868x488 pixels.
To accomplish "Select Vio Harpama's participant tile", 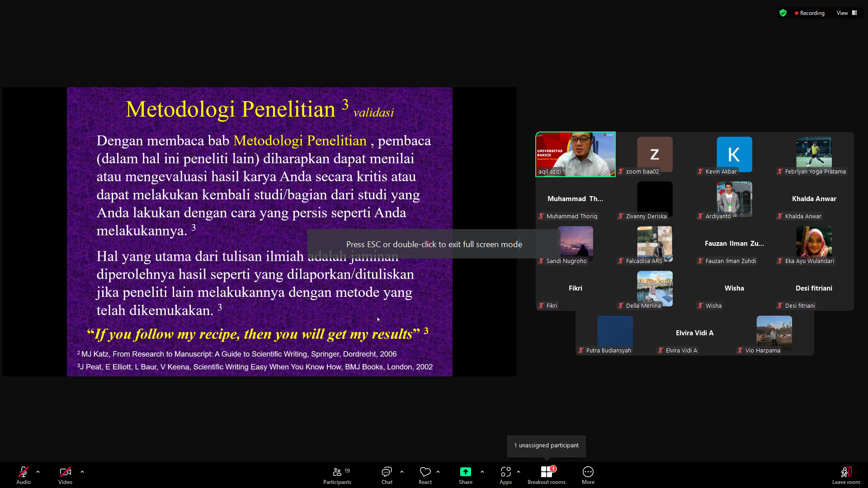I will [774, 333].
